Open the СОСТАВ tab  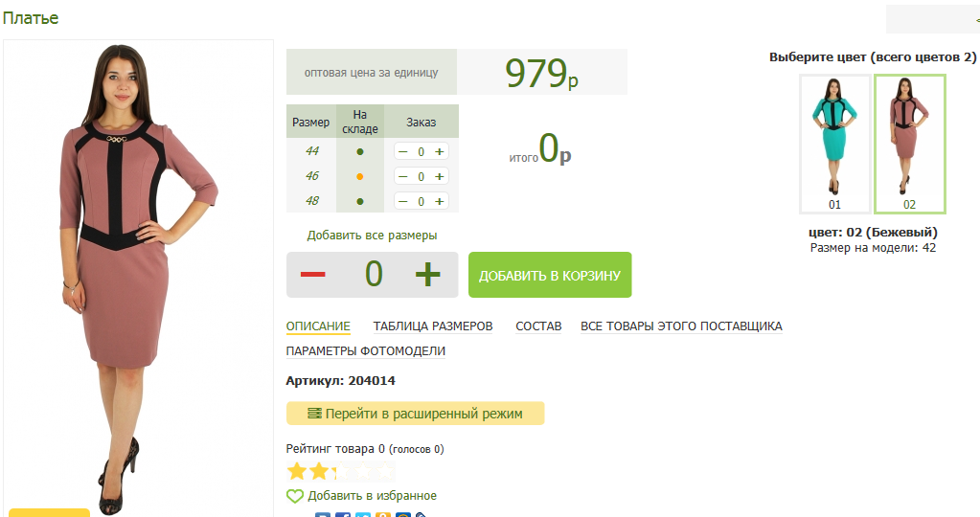538,326
